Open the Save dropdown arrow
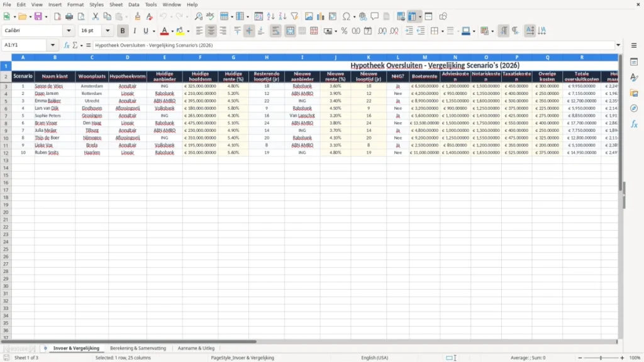The width and height of the screenshot is (644, 362). (46, 17)
